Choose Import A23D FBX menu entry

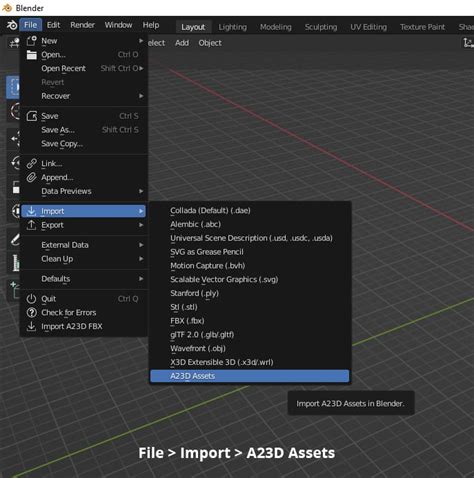[84, 326]
